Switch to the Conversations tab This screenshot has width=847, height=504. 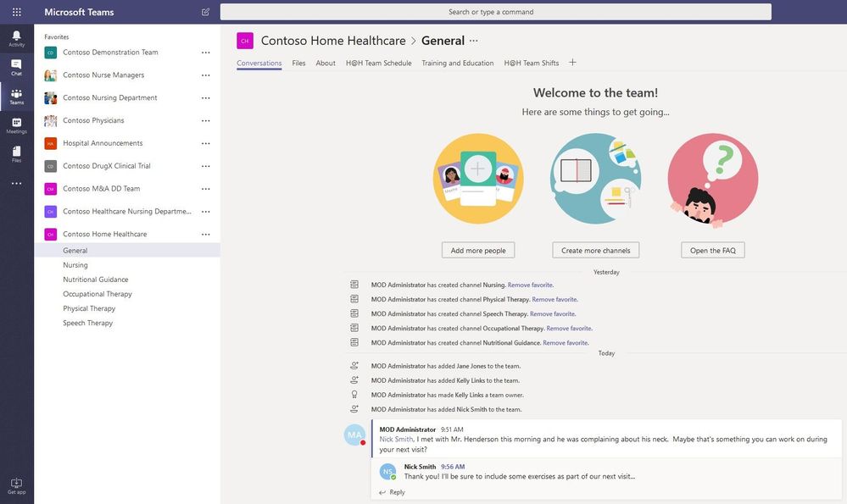pos(259,64)
